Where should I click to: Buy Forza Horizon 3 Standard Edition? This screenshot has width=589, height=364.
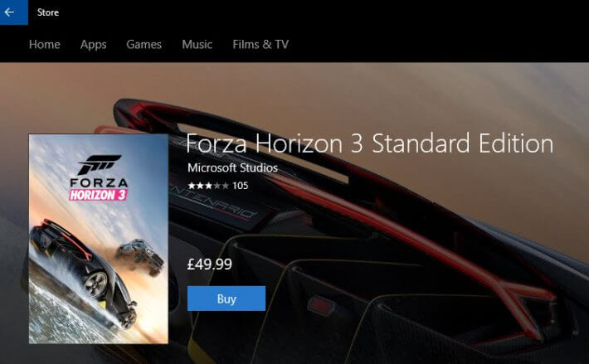pos(226,298)
